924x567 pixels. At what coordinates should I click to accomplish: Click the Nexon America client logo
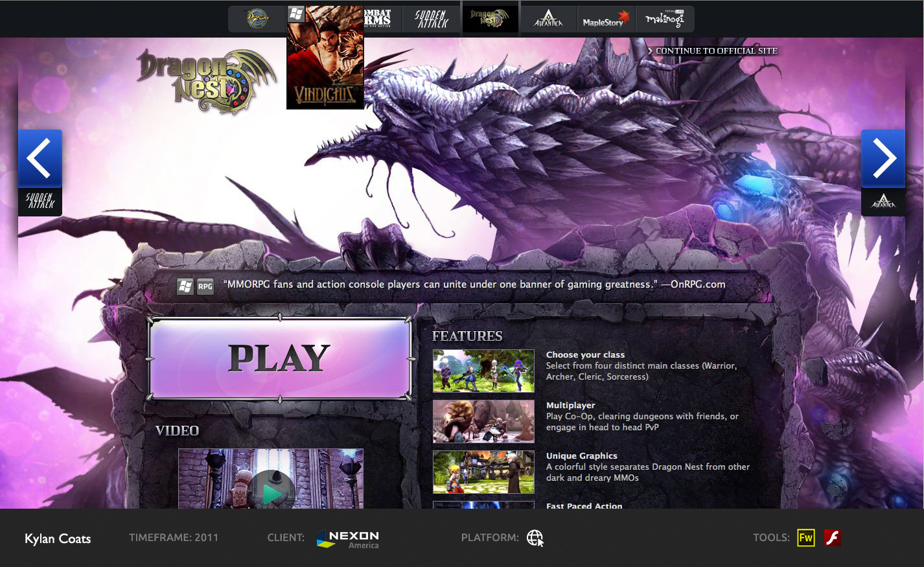tap(348, 539)
